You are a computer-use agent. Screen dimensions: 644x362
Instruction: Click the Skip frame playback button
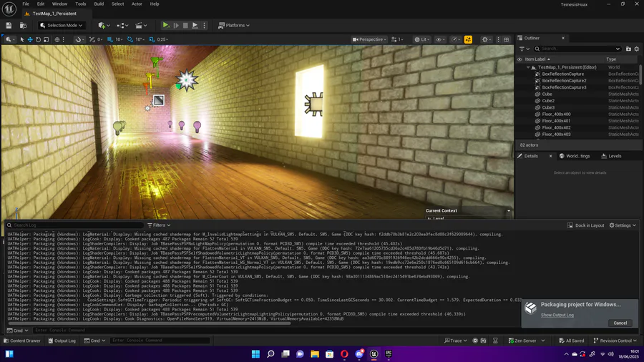click(x=176, y=26)
